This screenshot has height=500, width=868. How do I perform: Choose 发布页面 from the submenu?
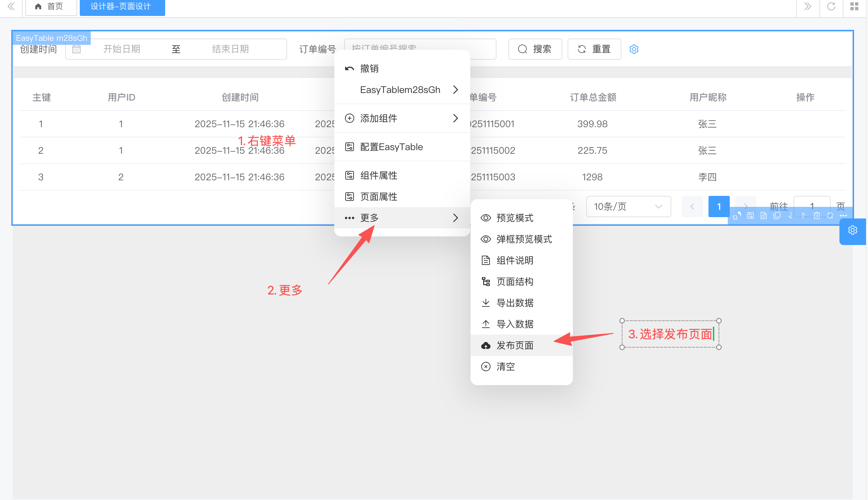click(514, 345)
